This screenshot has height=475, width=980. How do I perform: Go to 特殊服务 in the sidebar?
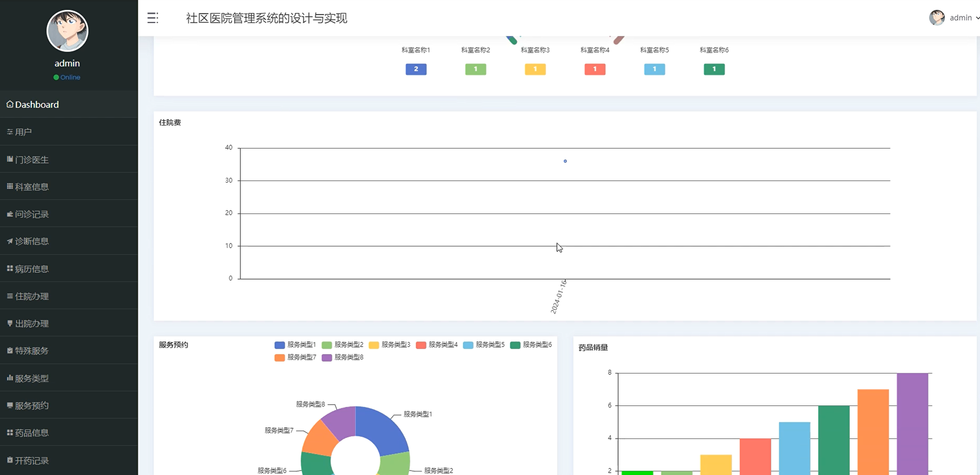69,351
